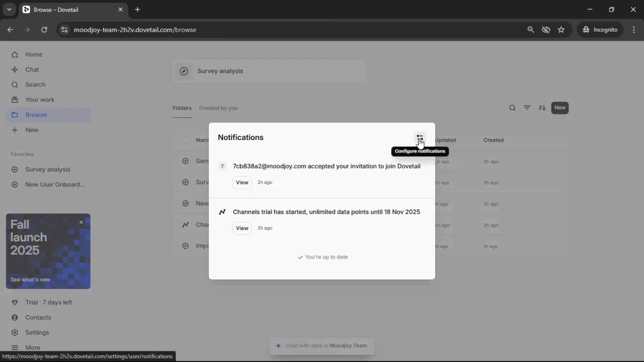Open Settings from sidebar

point(37,333)
